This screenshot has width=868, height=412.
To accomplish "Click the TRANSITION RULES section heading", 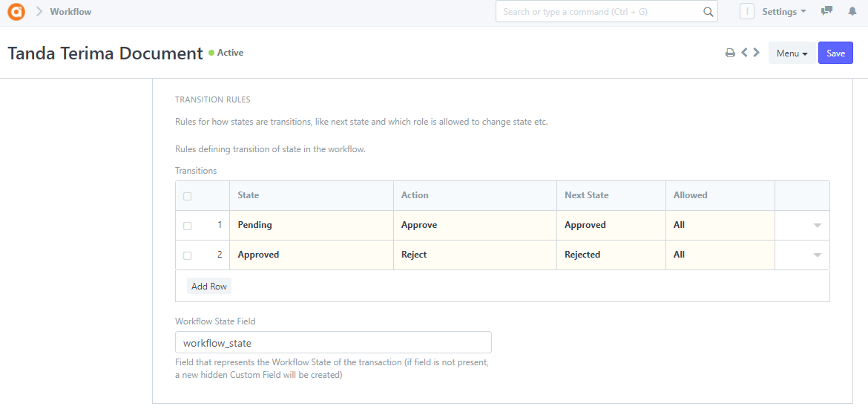I will coord(213,99).
